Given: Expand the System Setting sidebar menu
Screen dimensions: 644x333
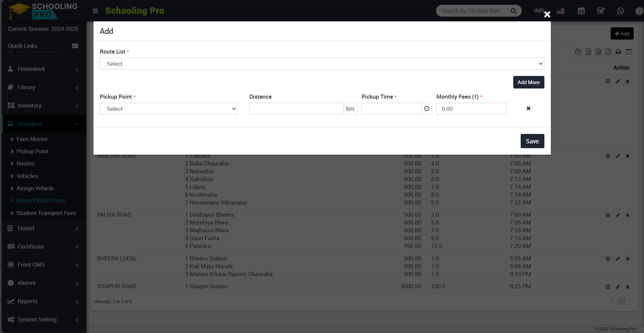Looking at the screenshot, I should 43,319.
